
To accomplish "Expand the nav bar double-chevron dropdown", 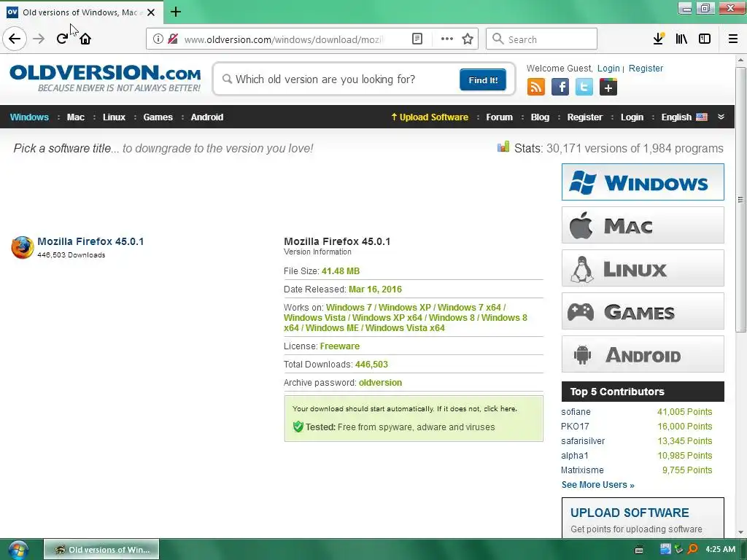I will 721,117.
